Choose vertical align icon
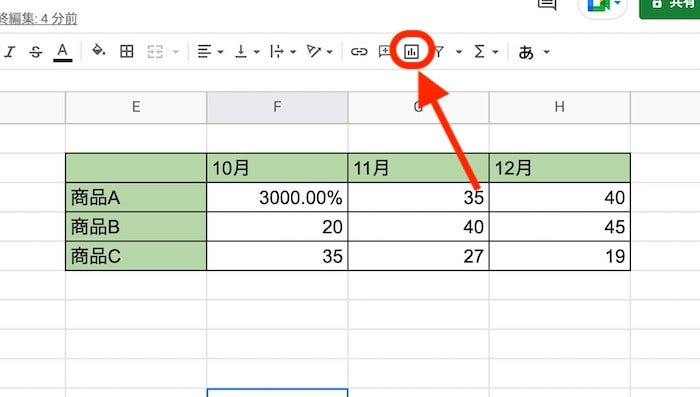The width and height of the screenshot is (700, 397). (241, 52)
